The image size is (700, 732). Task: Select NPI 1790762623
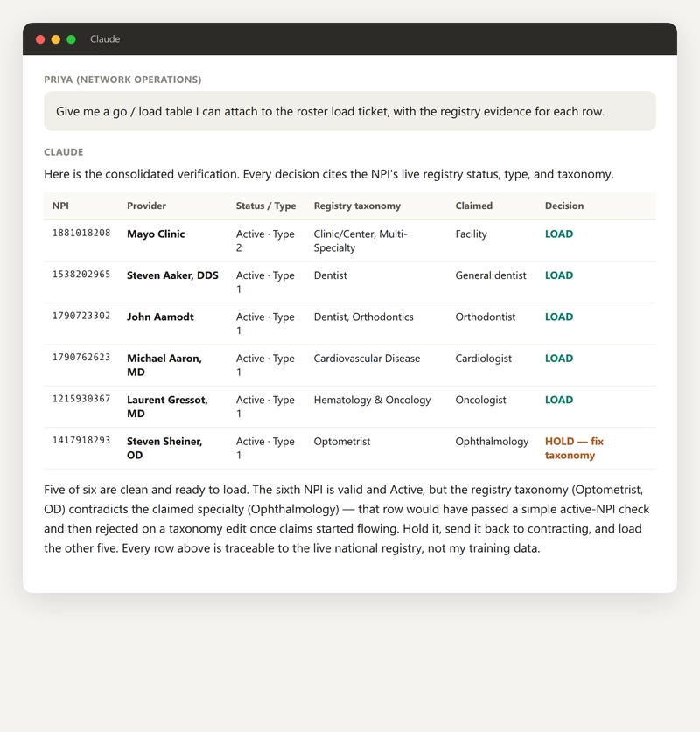click(x=81, y=357)
